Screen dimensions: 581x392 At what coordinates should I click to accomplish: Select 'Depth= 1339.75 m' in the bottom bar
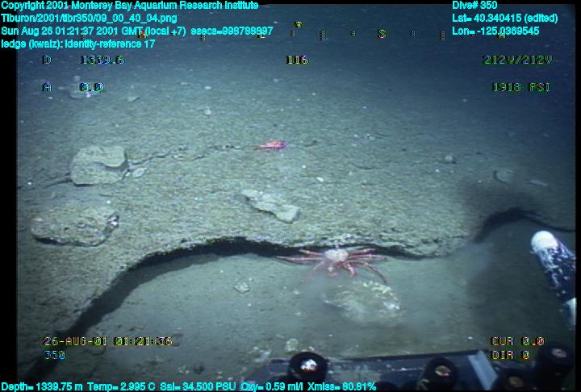[42, 387]
